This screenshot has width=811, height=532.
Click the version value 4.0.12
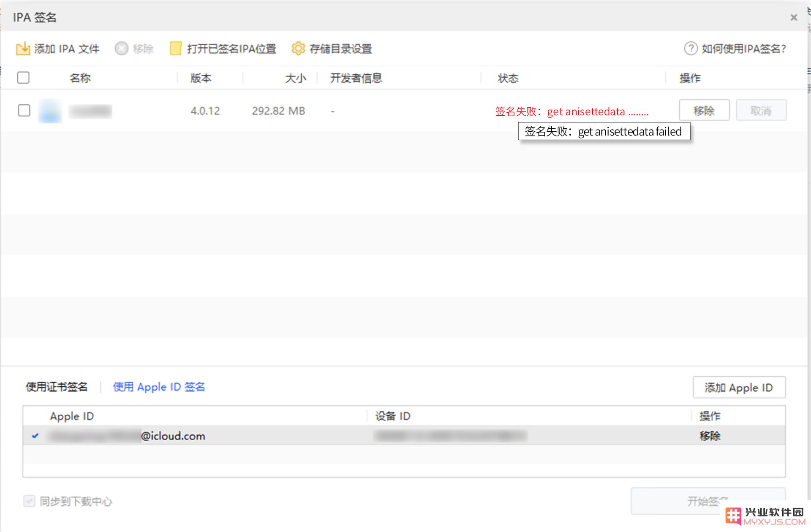point(205,111)
